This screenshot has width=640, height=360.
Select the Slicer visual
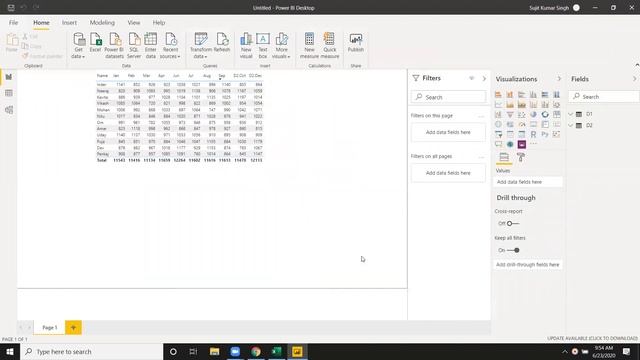(498, 134)
